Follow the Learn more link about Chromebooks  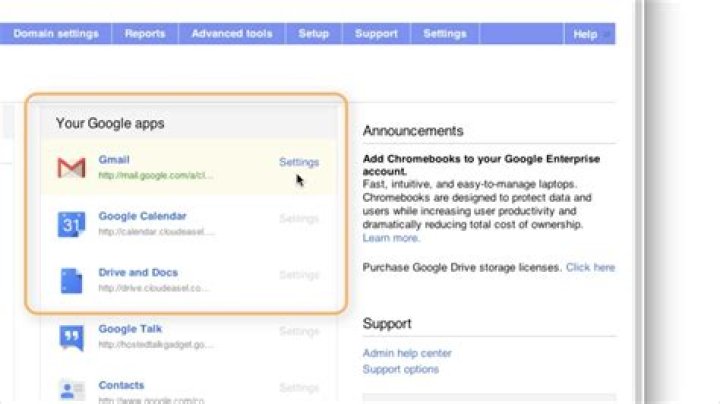point(391,238)
